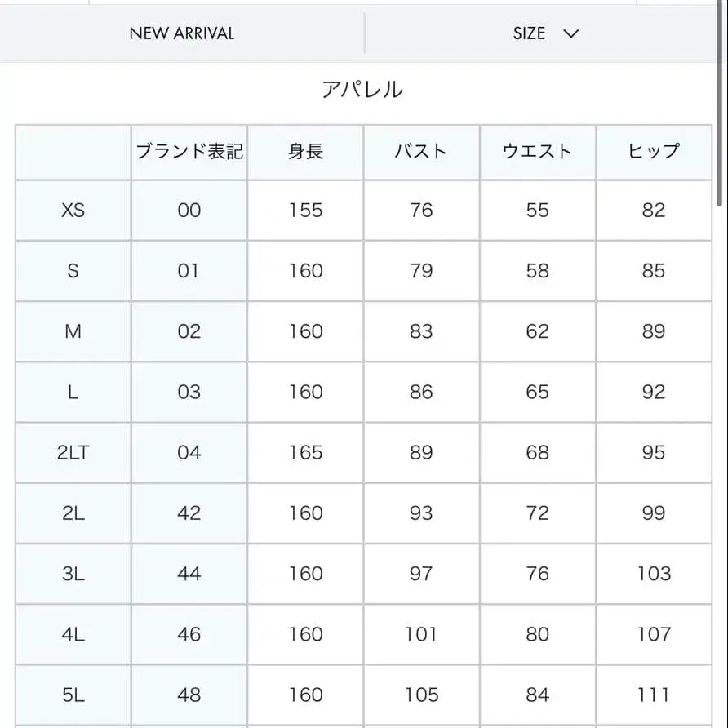Click the バスト column header
Screen dimensions: 728x728
click(x=421, y=153)
